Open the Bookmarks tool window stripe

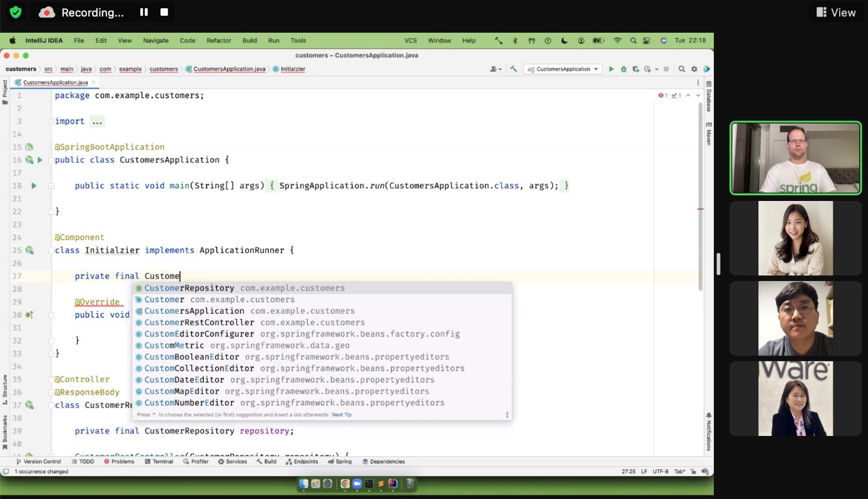(x=5, y=432)
